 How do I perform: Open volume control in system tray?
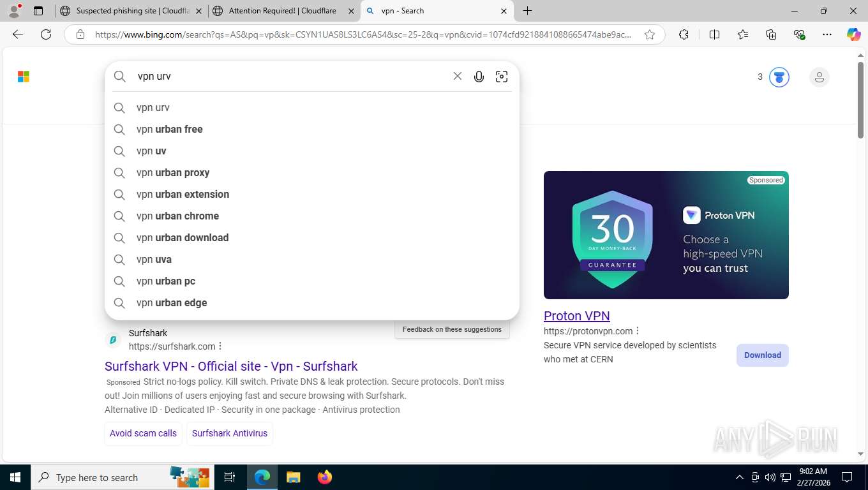point(770,477)
